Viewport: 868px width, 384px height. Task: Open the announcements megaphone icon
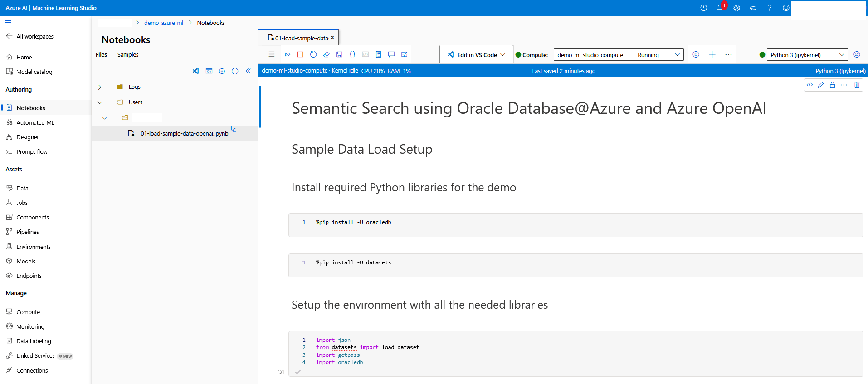(x=753, y=8)
